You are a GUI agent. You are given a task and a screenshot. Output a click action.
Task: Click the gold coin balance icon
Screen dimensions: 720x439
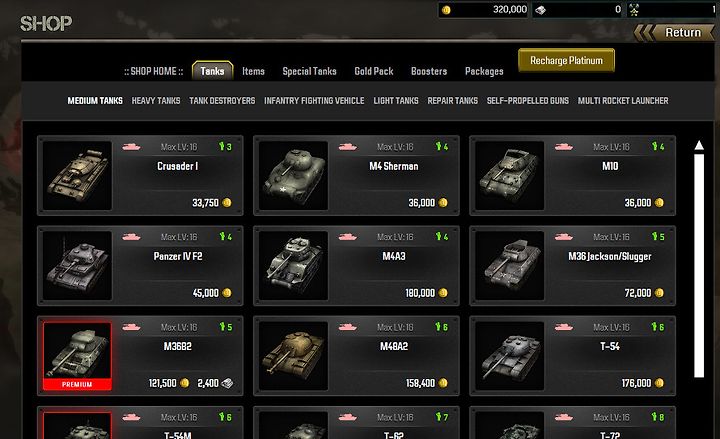pyautogui.click(x=446, y=10)
